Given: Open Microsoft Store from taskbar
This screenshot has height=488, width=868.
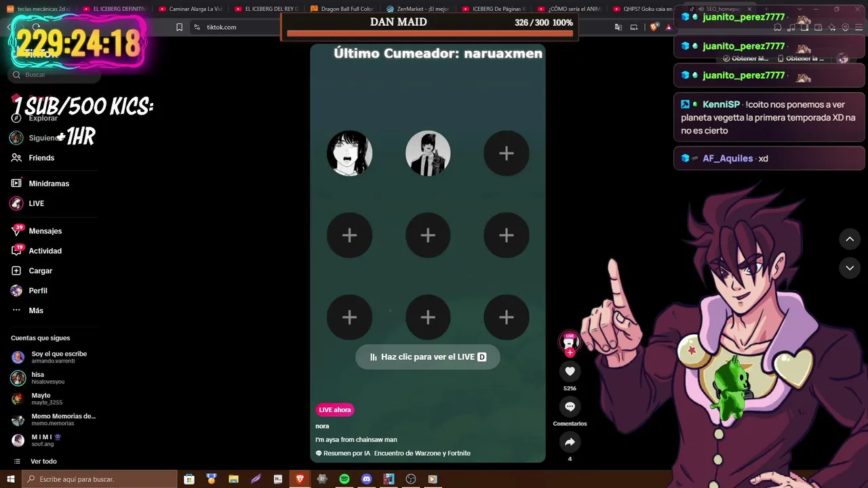Looking at the screenshot, I should pos(189,479).
